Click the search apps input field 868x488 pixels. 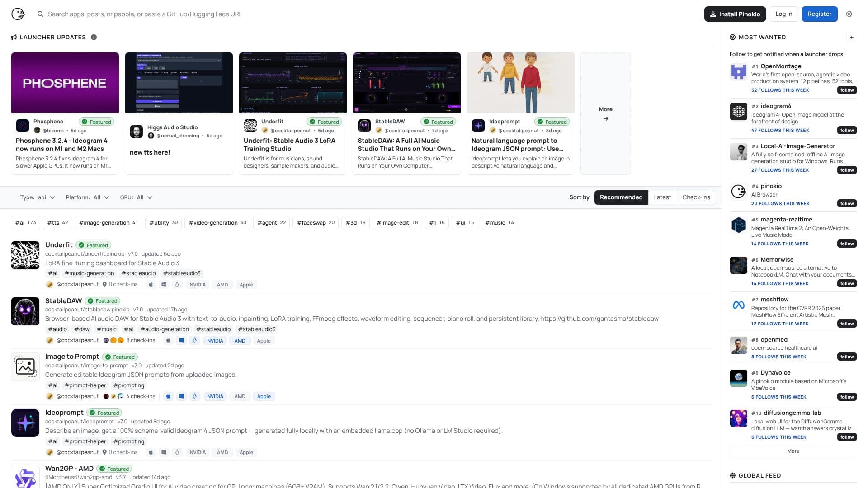145,14
